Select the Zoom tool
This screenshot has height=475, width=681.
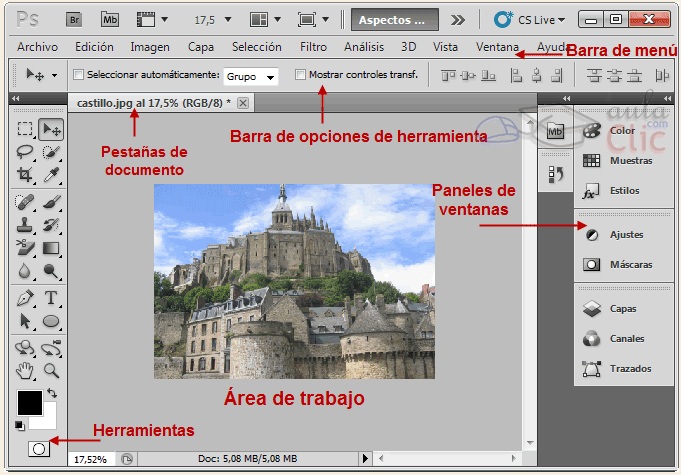coord(51,371)
